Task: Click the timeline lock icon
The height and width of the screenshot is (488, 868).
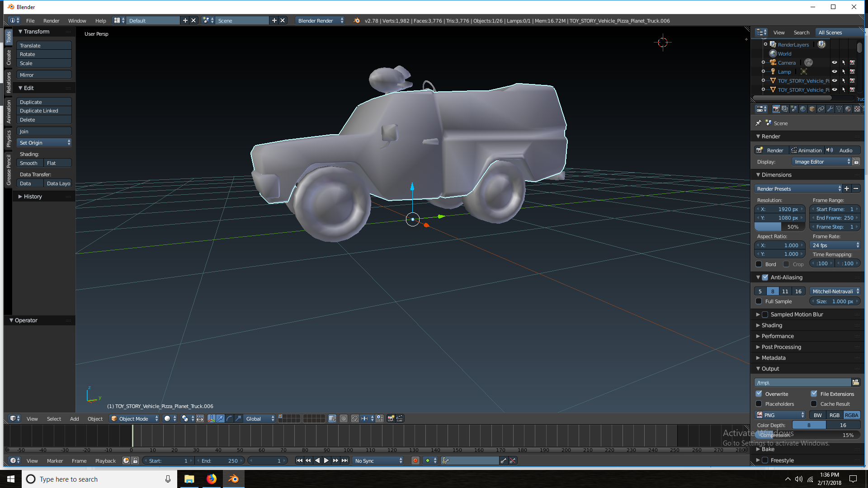Action: pyautogui.click(x=135, y=460)
